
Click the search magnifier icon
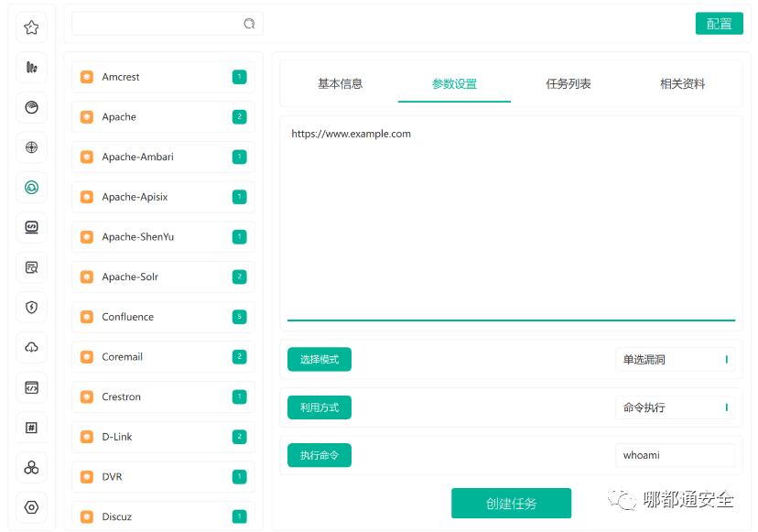249,24
